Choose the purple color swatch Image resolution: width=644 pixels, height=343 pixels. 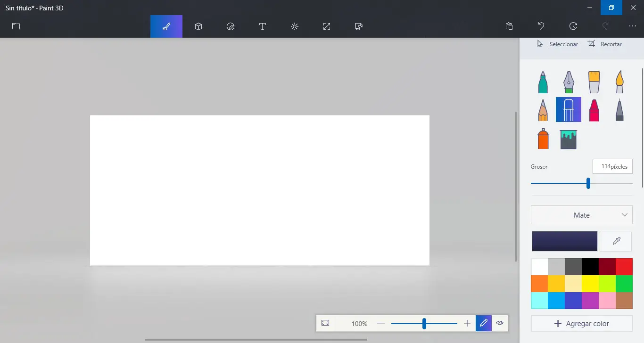tap(590, 301)
